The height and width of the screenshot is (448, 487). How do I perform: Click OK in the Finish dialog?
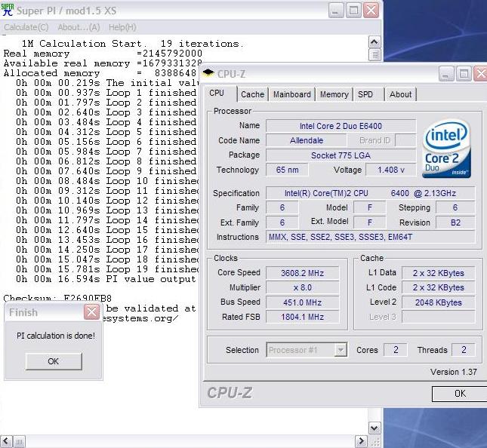(x=54, y=361)
